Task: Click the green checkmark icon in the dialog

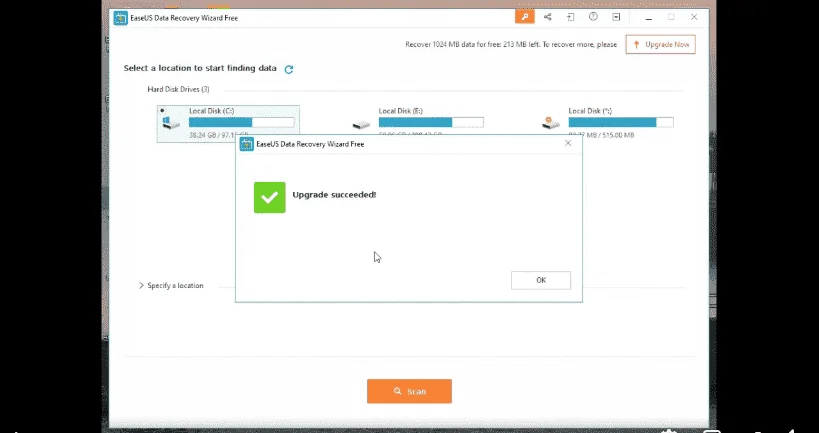Action: (270, 197)
